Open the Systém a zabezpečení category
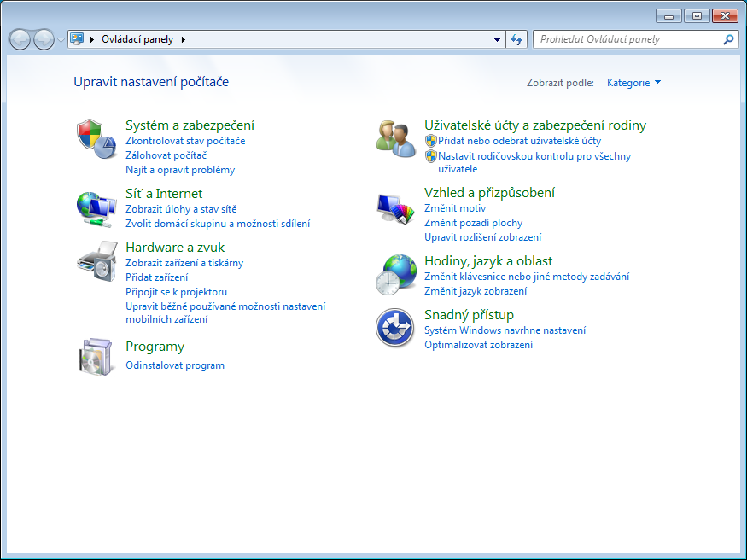Viewport: 747px width, 560px height. [190, 125]
